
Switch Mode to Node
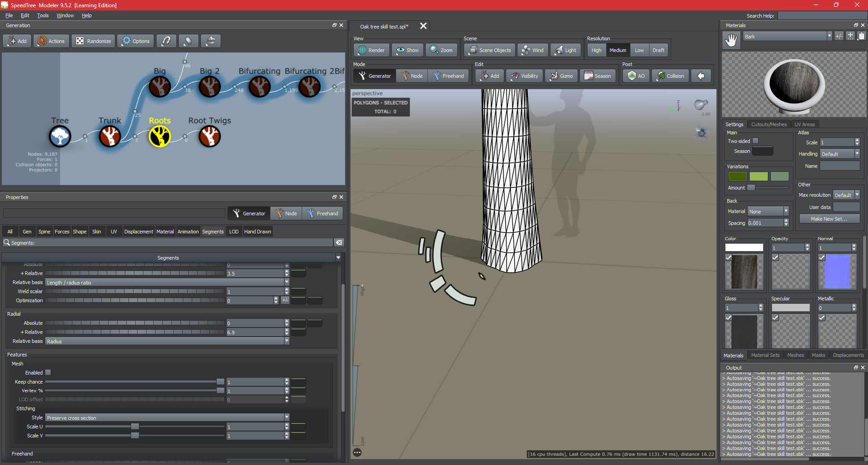(412, 76)
